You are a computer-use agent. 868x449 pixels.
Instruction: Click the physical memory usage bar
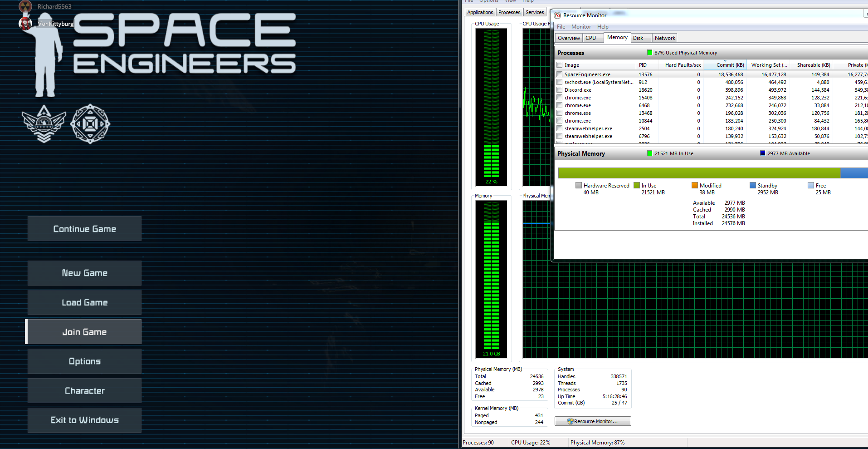click(699, 173)
